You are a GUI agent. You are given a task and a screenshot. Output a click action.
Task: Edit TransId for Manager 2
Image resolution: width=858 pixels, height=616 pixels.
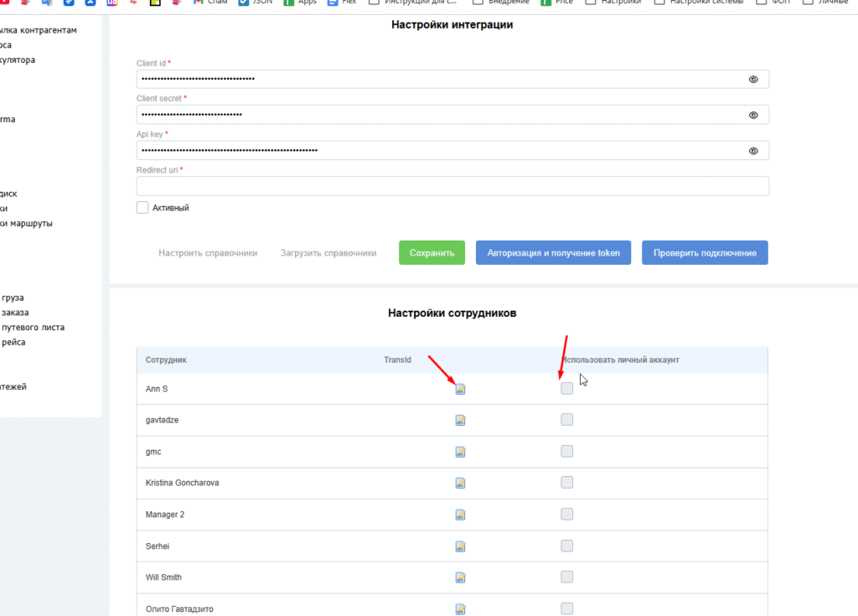[x=460, y=515]
